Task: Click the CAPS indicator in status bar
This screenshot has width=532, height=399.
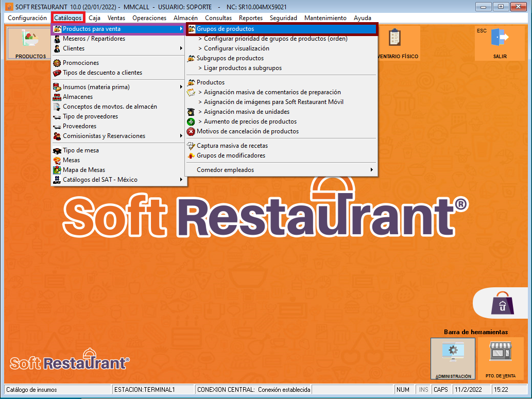Action: click(x=441, y=390)
